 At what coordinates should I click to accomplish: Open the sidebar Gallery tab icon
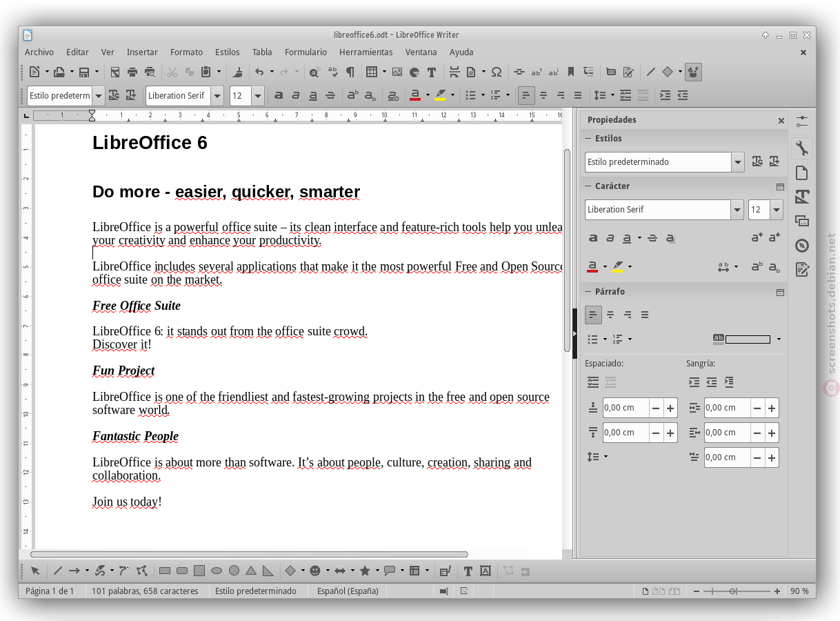[x=801, y=221]
